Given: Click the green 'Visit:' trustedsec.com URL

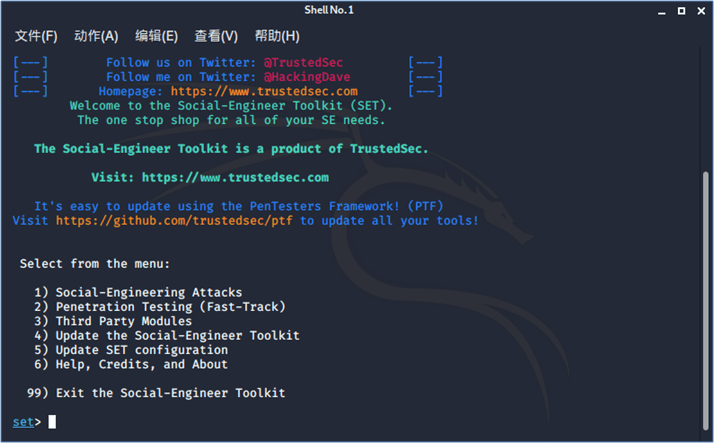Looking at the screenshot, I should [235, 177].
